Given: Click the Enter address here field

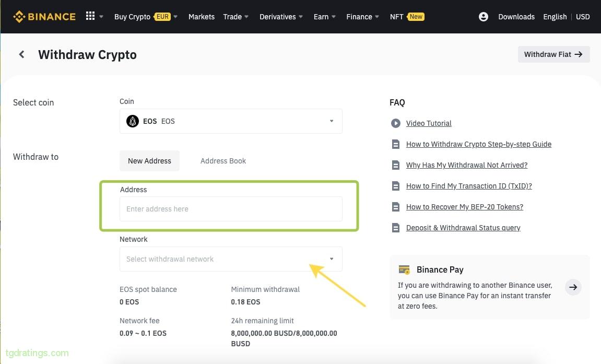Looking at the screenshot, I should [231, 209].
